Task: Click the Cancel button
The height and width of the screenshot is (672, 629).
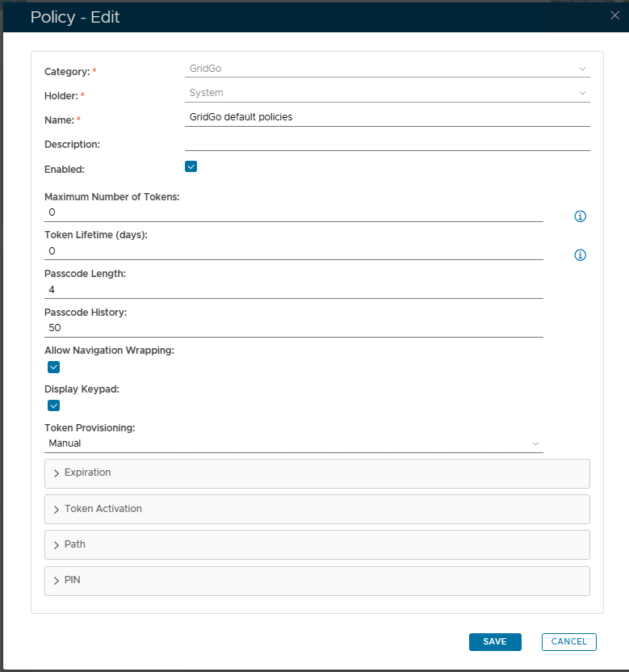Action: point(568,642)
